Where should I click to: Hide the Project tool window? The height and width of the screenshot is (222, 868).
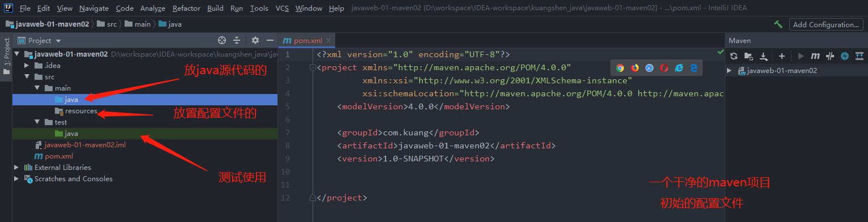click(x=270, y=40)
